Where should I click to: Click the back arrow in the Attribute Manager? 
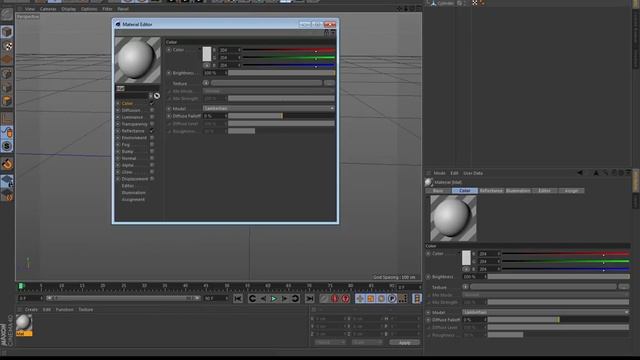click(580, 173)
